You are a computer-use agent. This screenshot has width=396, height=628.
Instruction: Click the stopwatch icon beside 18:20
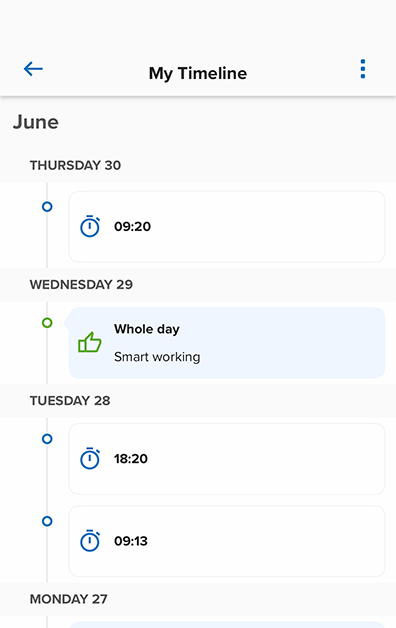coord(90,458)
